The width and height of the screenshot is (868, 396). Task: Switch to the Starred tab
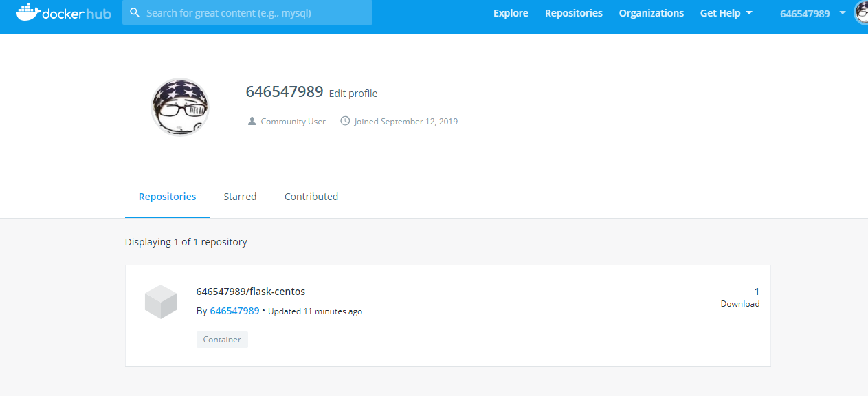(x=240, y=197)
